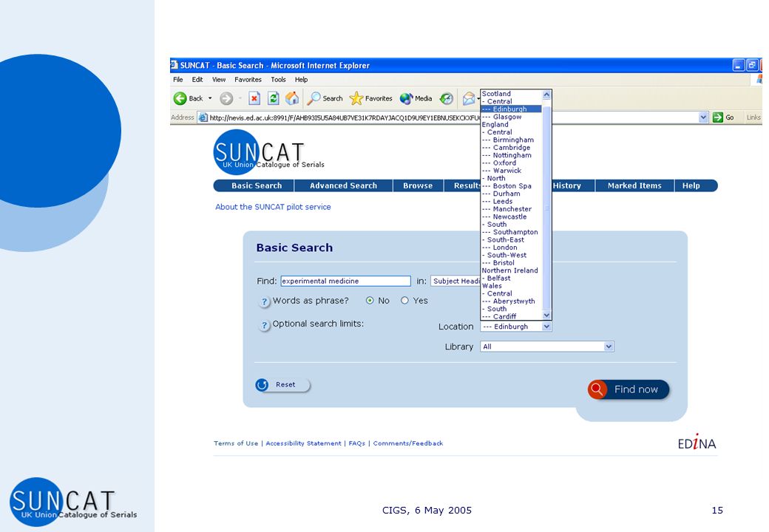769x532 pixels.
Task: Click the Mail envelope icon
Action: 469,98
